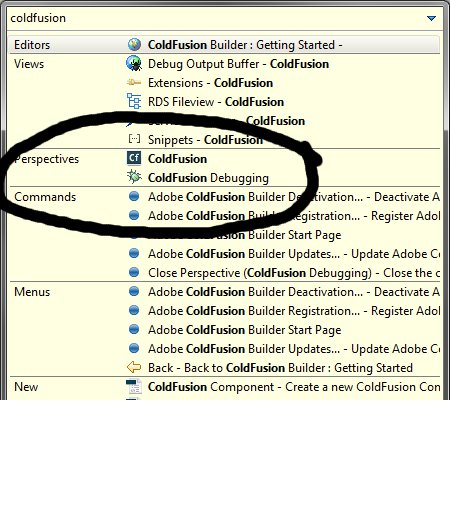Screen dimensions: 450x513
Task: Select Adobe ColdFusion Builder Start Page under Menus
Action: (245, 330)
